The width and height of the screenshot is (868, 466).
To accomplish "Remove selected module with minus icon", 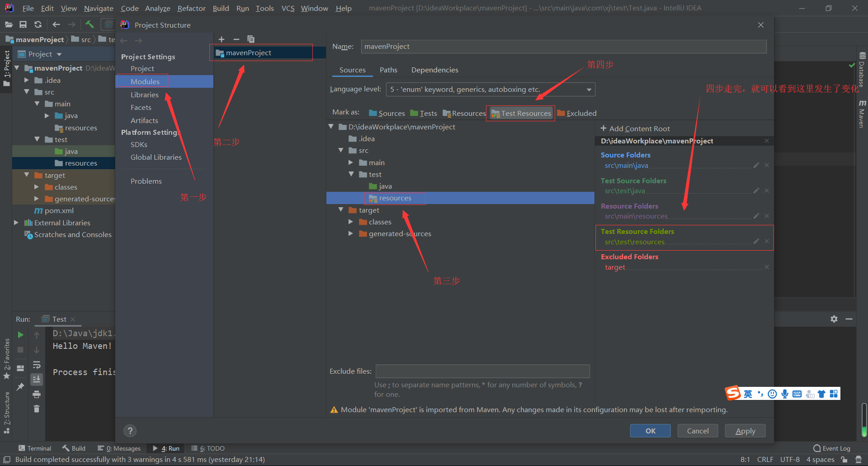I will click(x=236, y=39).
